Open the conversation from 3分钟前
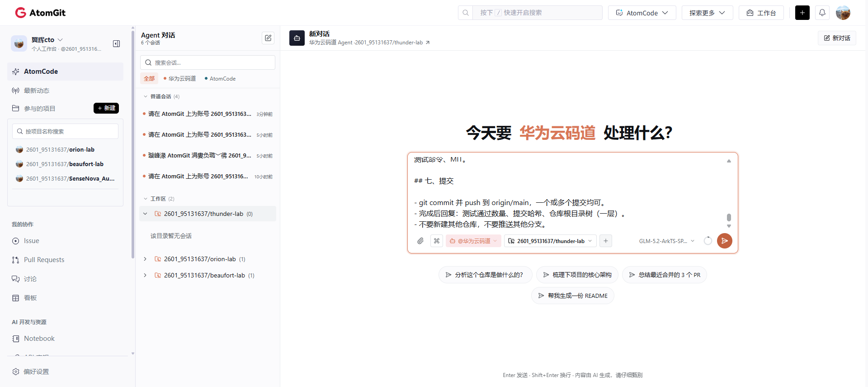This screenshot has width=868, height=387. click(x=208, y=114)
